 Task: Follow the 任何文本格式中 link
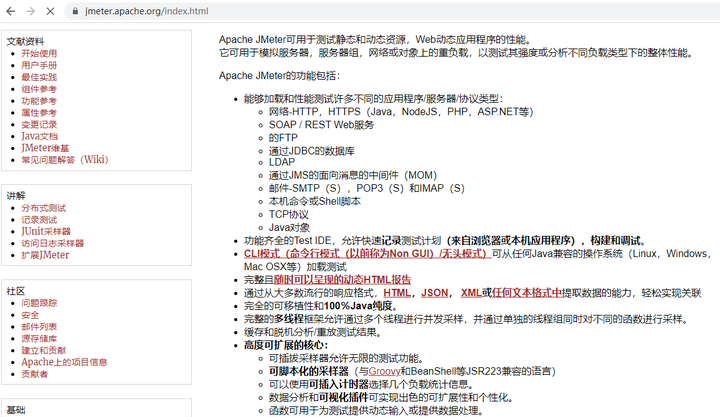pyautogui.click(x=527, y=293)
